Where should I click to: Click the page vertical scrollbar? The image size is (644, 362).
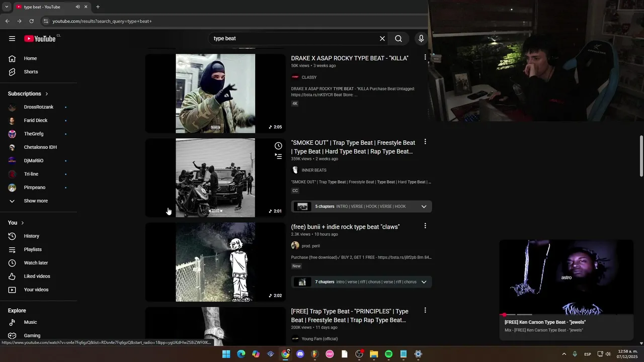click(x=641, y=156)
